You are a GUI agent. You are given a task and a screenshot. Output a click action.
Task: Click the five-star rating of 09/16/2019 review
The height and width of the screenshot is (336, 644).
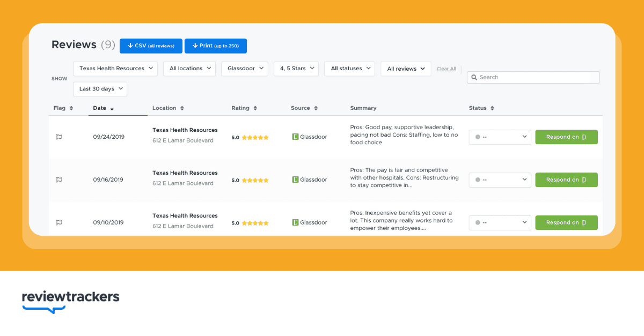255,181
